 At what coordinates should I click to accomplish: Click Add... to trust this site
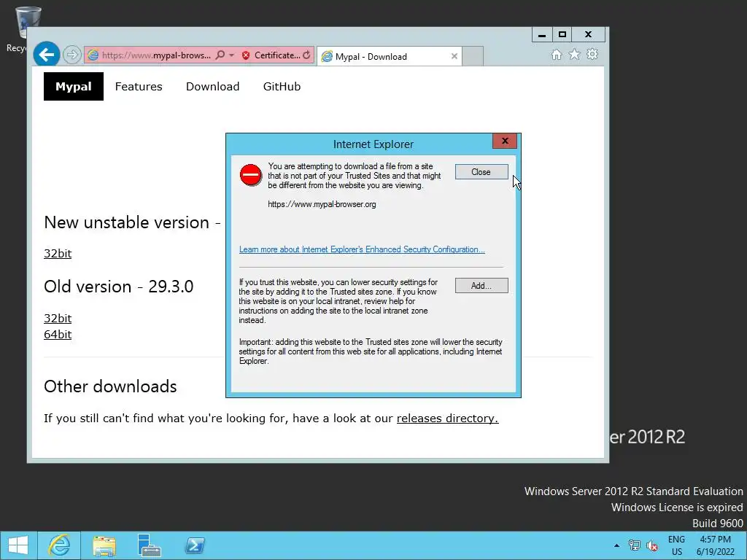coord(481,286)
